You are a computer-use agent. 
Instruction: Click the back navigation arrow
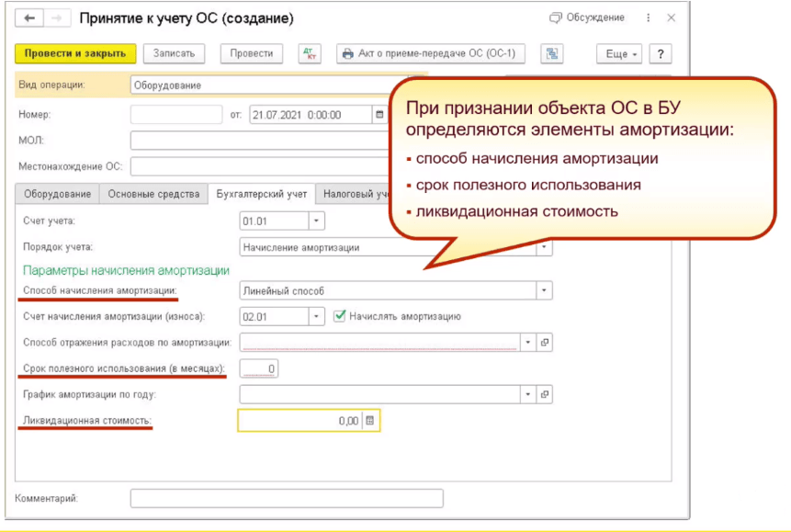(29, 18)
